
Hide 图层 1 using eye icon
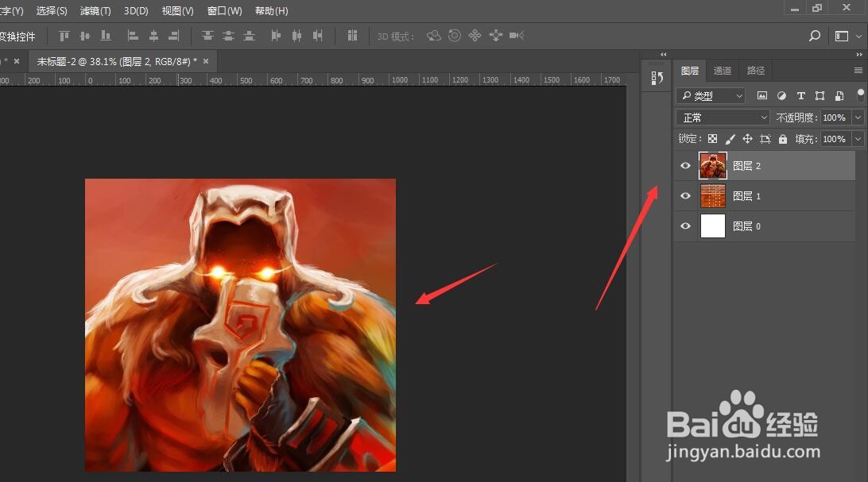(685, 195)
